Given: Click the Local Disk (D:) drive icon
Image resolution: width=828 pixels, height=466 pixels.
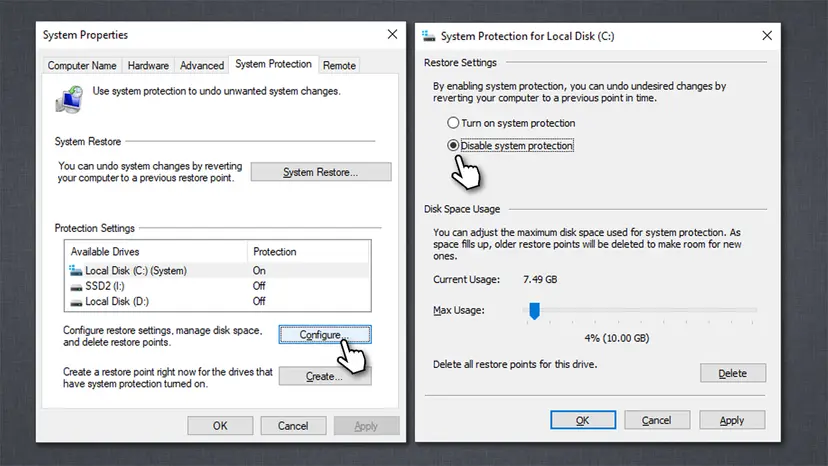Looking at the screenshot, I should click(77, 302).
